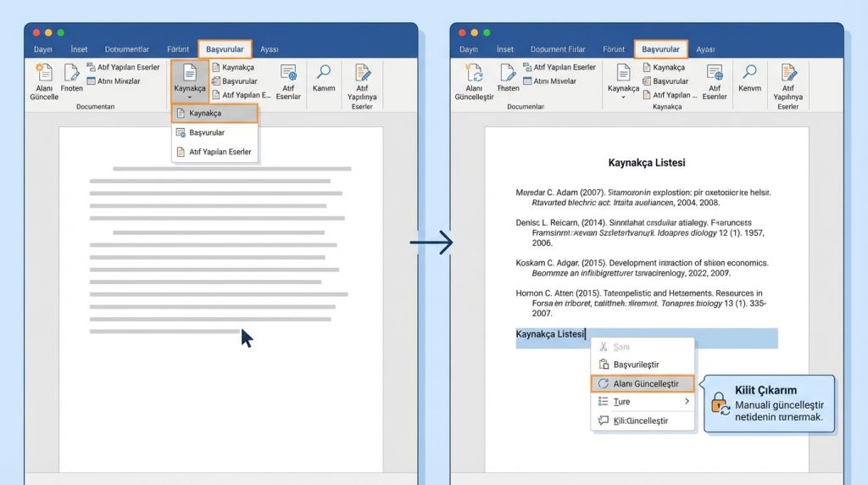Click the Hornon C. Atten (2015) reference
Image resolution: width=868 pixels, height=485 pixels.
pyautogui.click(x=641, y=304)
